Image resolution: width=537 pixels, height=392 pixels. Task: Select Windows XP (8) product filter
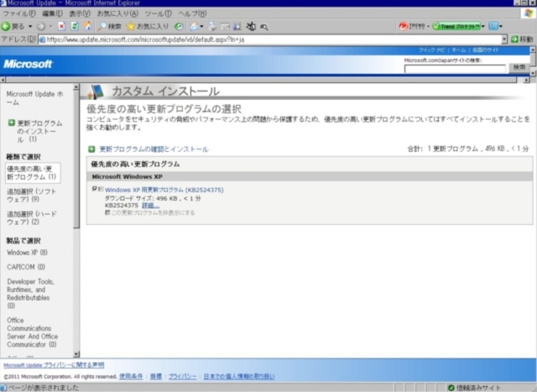tap(28, 253)
